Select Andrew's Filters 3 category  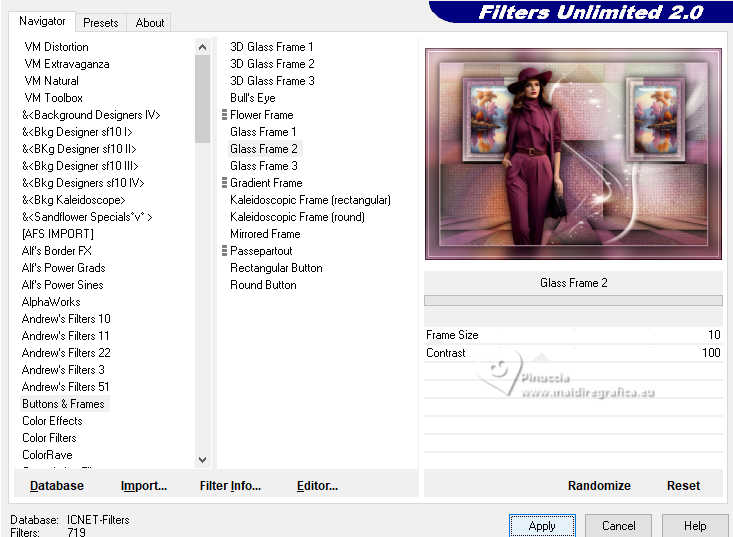pyautogui.click(x=63, y=370)
